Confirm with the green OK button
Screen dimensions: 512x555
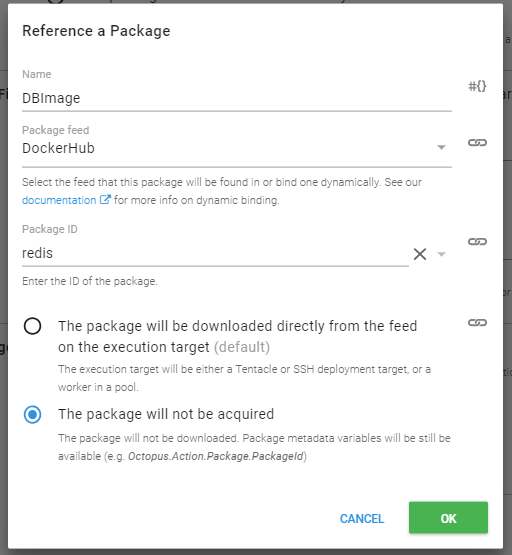[448, 517]
